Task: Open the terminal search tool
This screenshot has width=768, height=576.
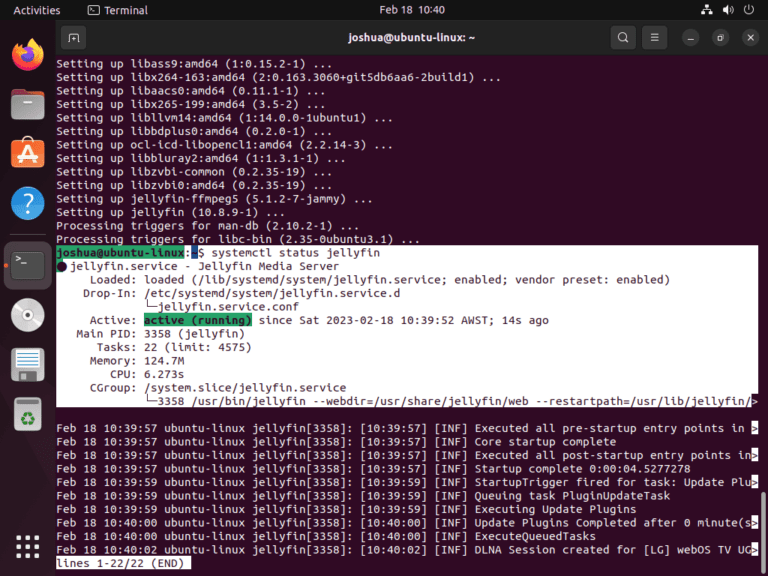Action: [623, 38]
